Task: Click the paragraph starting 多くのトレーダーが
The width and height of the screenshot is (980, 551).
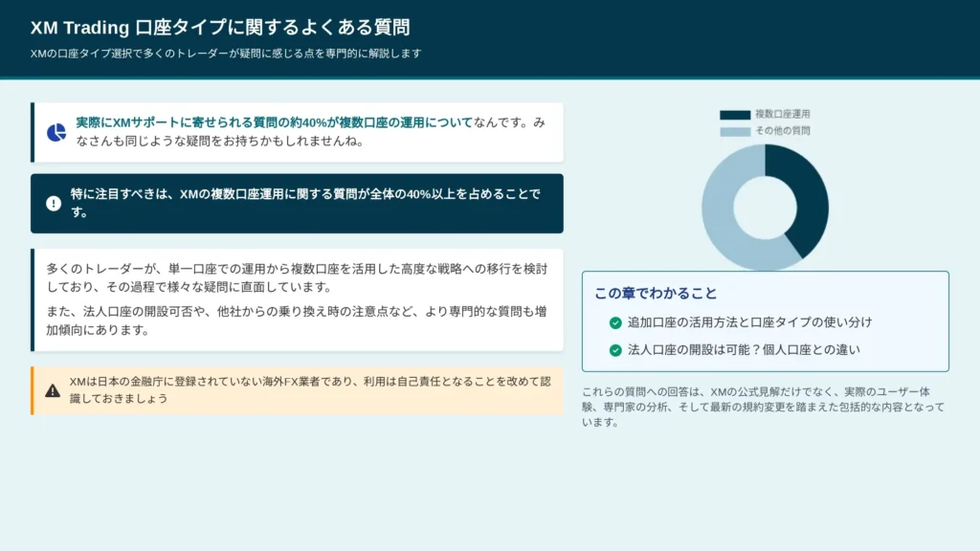Action: 297,278
